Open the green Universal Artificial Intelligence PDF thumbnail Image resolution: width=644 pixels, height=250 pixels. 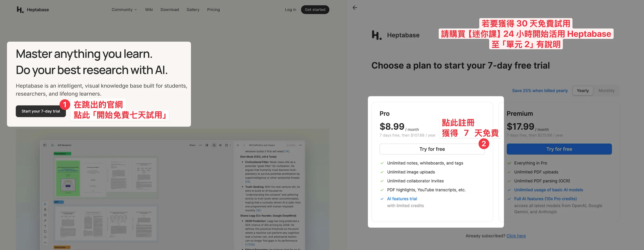(68, 178)
